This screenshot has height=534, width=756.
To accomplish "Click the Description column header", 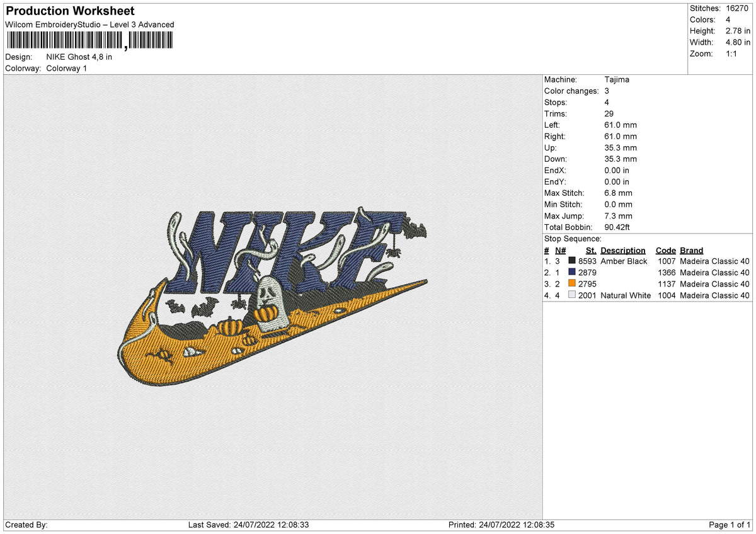I will click(623, 251).
